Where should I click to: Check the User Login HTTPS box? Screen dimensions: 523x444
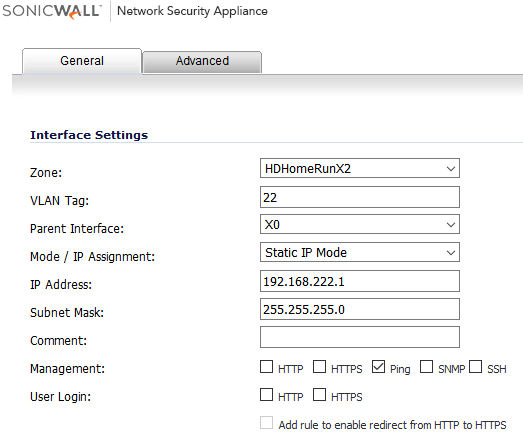click(x=320, y=395)
